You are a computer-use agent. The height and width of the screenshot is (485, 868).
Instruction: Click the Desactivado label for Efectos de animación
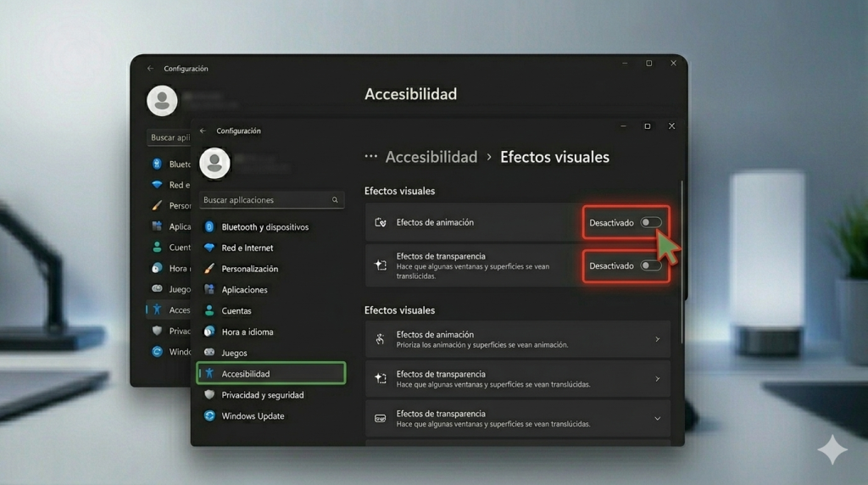click(611, 222)
